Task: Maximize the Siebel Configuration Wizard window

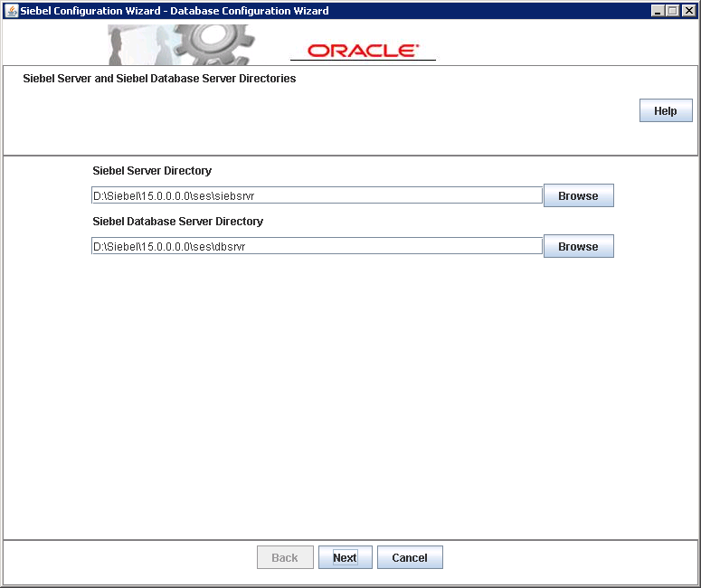Action: [673, 11]
